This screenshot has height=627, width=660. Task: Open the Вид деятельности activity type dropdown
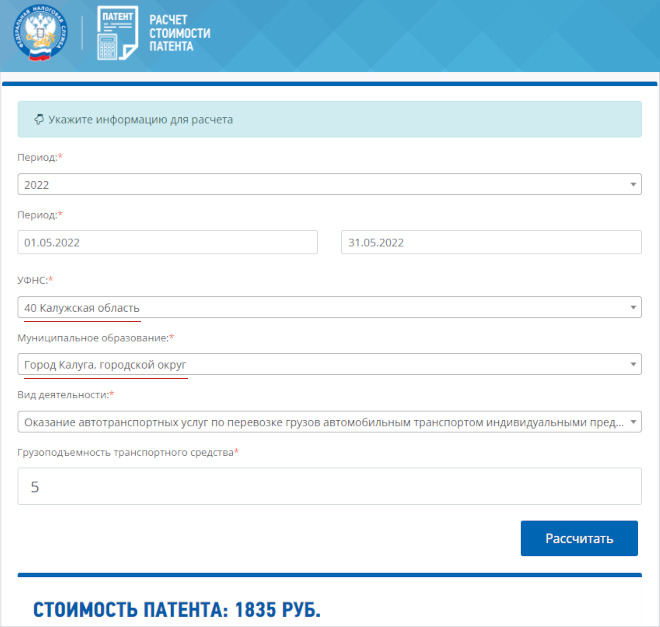click(329, 422)
